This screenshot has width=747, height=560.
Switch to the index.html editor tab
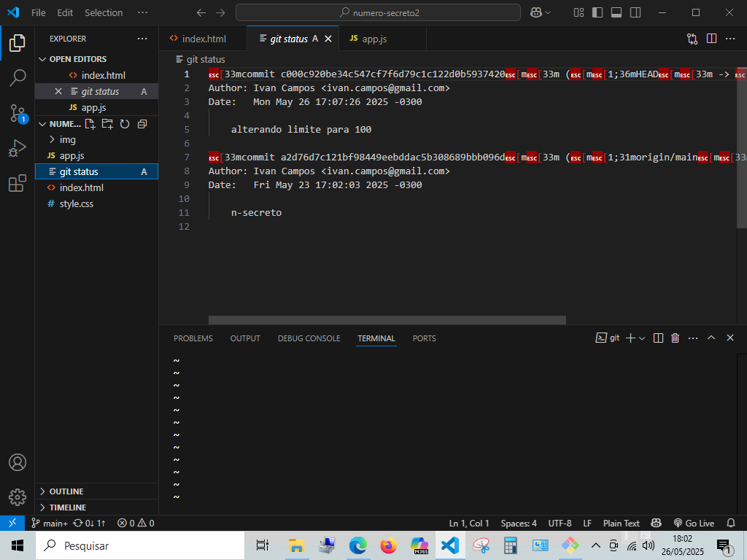pyautogui.click(x=204, y=39)
